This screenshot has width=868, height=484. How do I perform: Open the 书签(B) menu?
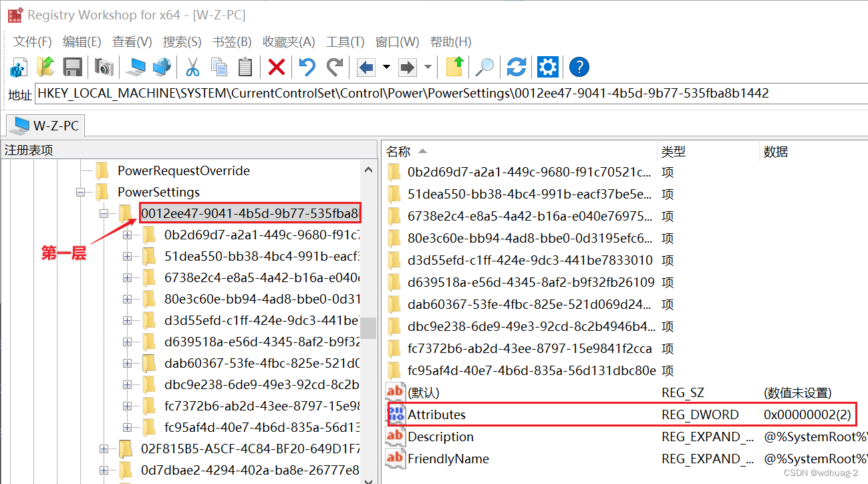click(232, 41)
